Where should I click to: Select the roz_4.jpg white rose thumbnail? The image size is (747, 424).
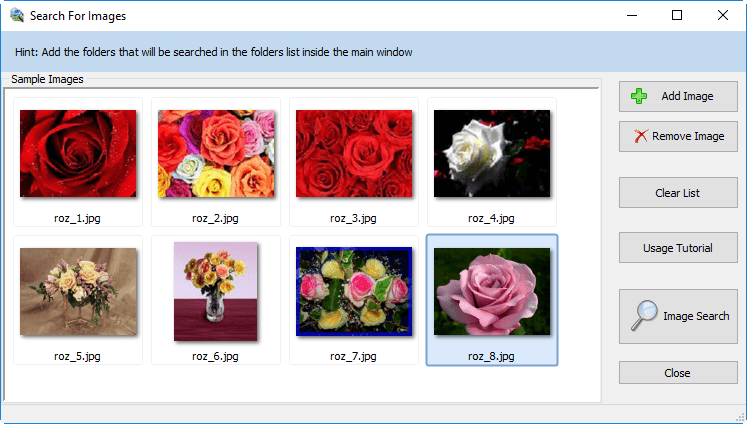point(492,153)
